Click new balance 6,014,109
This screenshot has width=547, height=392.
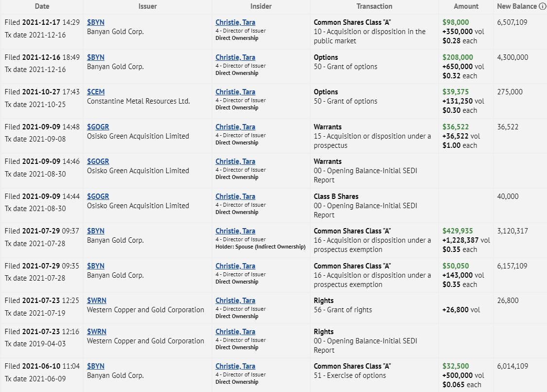512,366
